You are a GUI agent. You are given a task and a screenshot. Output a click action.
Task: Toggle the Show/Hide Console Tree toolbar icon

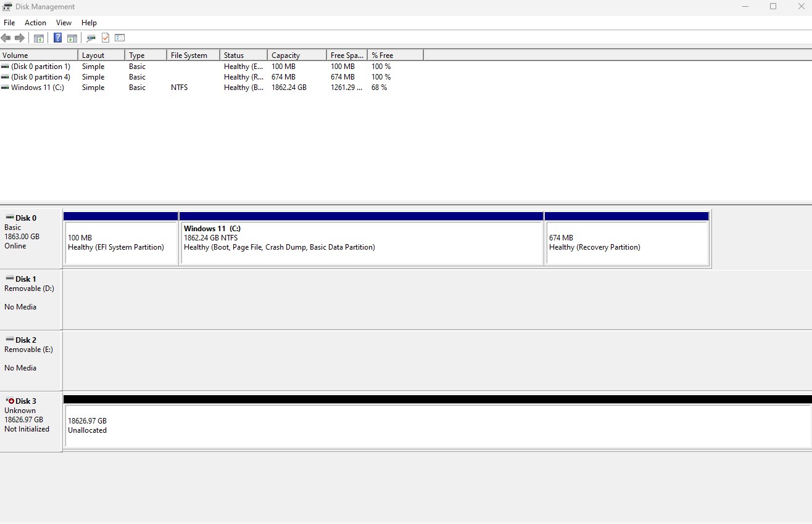coord(39,38)
